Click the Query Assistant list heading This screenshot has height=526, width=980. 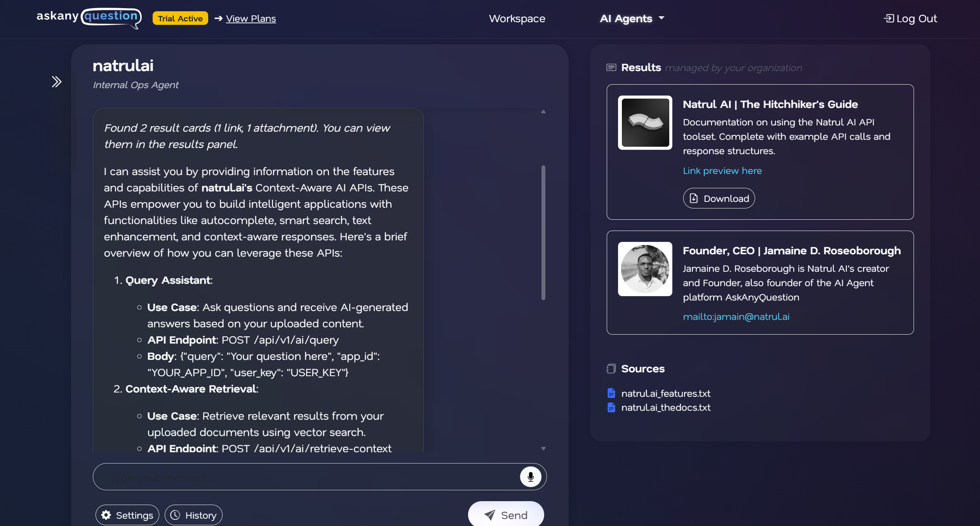click(x=169, y=280)
